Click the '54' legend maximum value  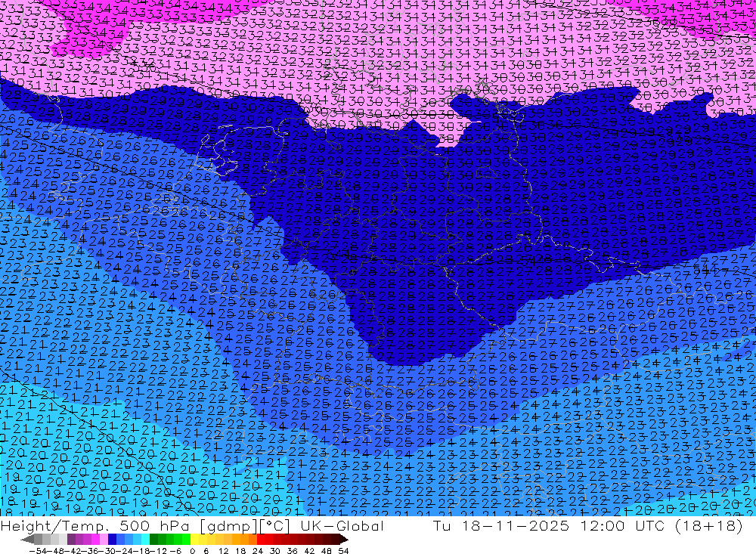[x=343, y=551]
